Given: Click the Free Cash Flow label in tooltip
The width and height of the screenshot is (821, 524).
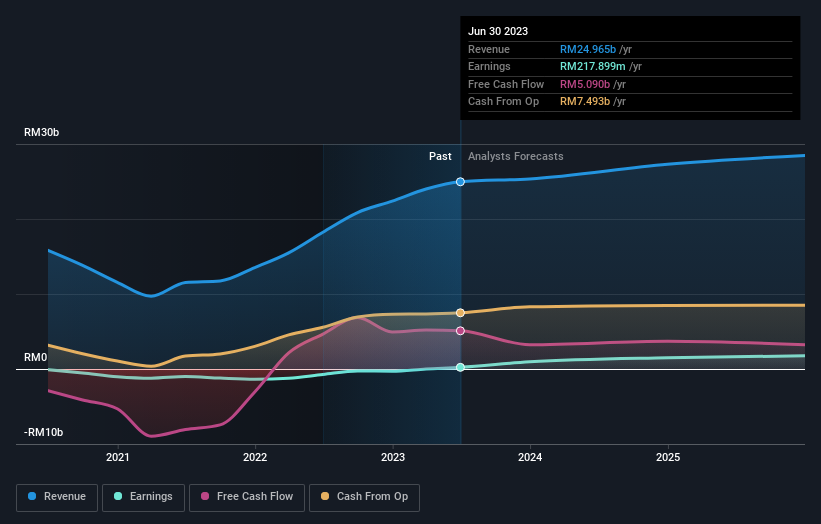Looking at the screenshot, I should click(x=506, y=84).
